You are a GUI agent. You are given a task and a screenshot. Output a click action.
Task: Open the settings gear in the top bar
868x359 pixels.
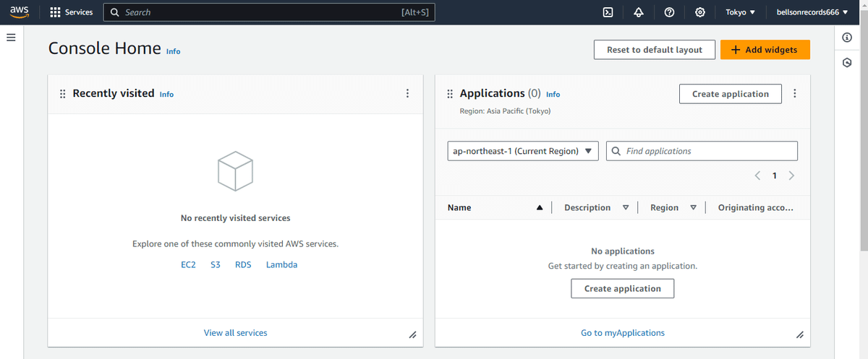click(699, 12)
